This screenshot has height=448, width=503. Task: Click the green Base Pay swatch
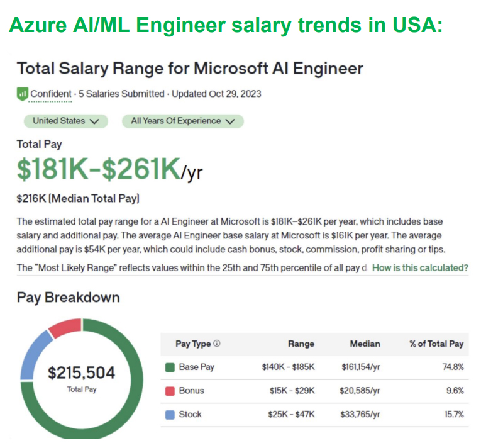[170, 367]
